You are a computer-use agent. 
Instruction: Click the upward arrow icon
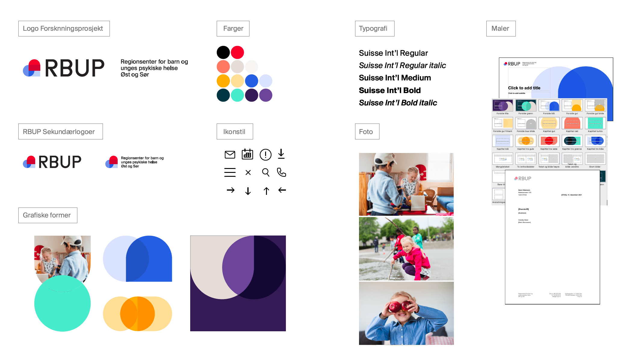click(x=266, y=191)
